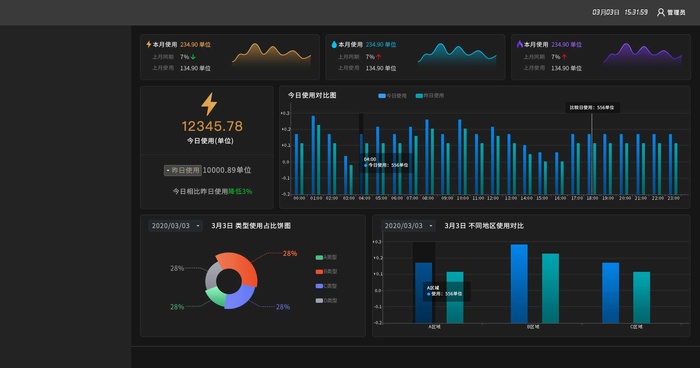
Task: Click the 管理员 user profile icon
Action: 661,12
